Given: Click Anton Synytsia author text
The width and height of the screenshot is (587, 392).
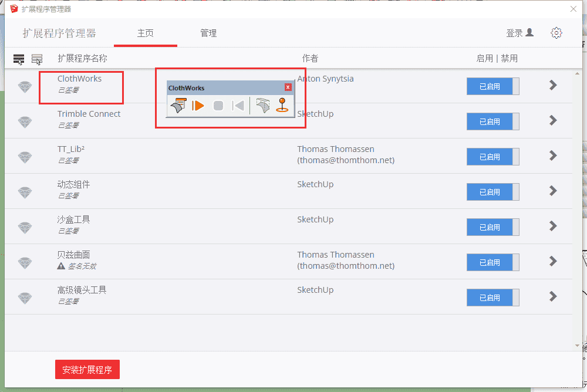Looking at the screenshot, I should (325, 79).
